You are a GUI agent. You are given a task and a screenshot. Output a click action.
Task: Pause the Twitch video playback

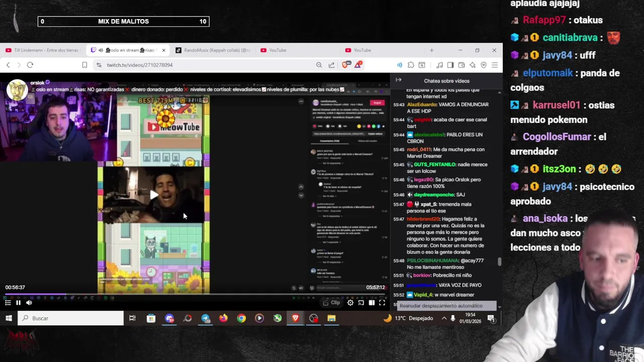click(x=18, y=303)
